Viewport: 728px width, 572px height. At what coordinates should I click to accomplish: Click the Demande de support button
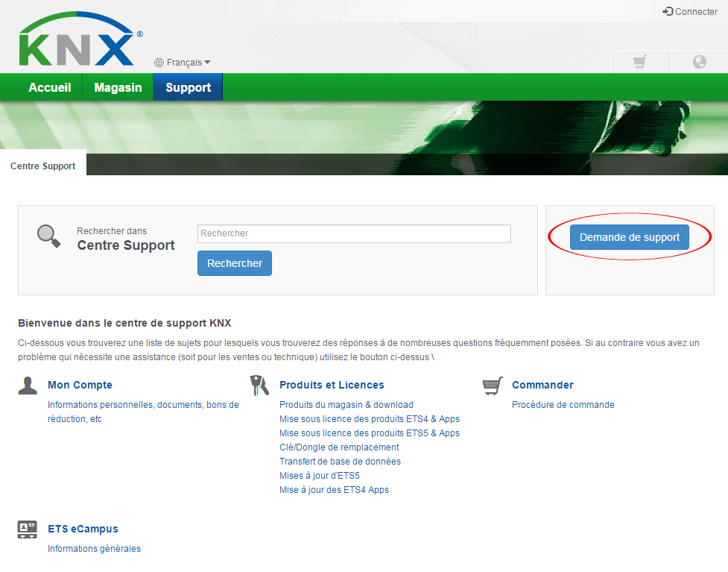[630, 237]
